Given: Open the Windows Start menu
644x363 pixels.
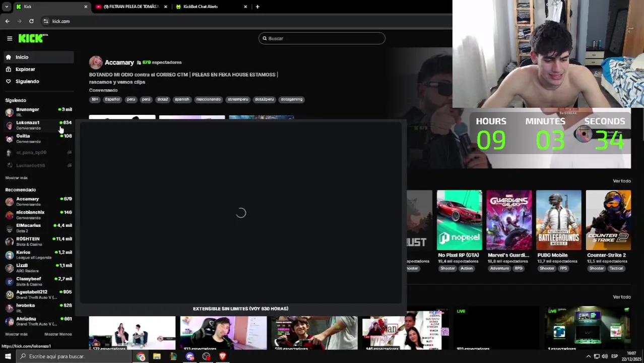Looking at the screenshot, I should pos(8,356).
